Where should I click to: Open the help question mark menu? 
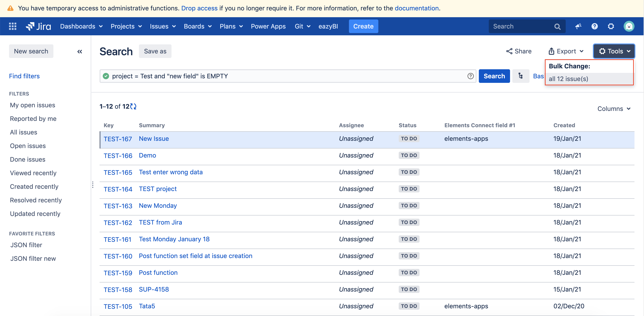point(594,26)
